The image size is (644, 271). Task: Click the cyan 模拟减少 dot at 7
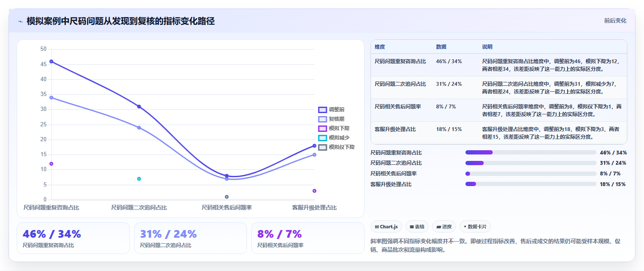tap(139, 179)
